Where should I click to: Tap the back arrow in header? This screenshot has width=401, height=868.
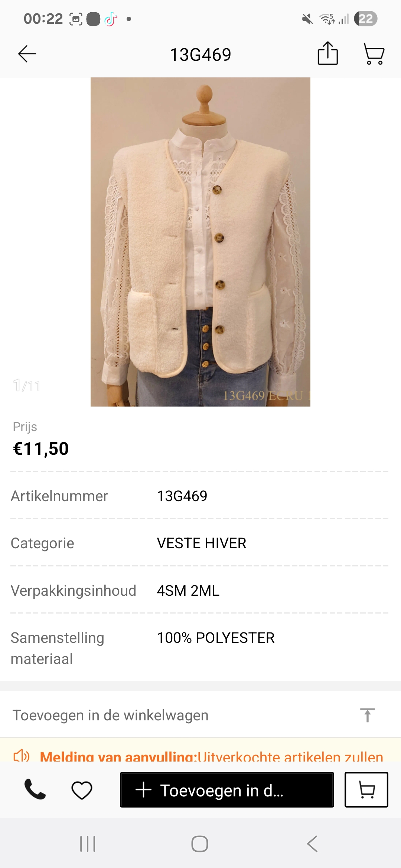pos(27,54)
